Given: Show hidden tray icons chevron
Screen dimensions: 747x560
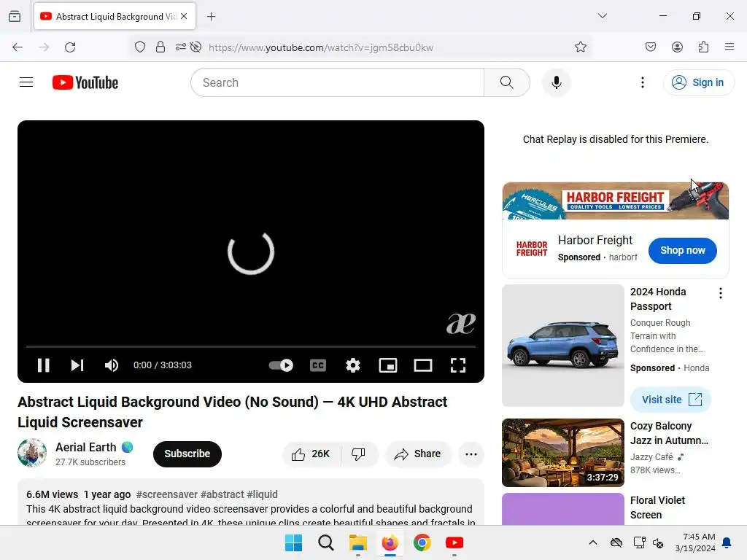Looking at the screenshot, I should point(592,542).
